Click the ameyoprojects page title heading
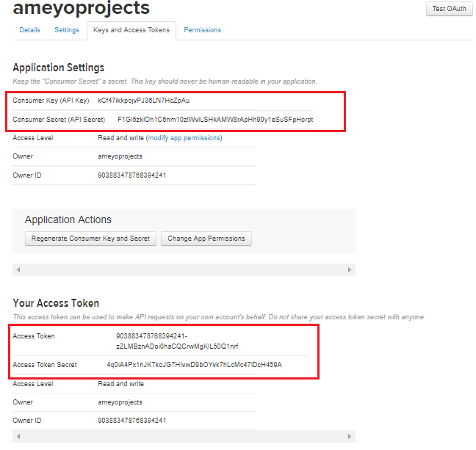Screen dimensions: 476x450 pos(81,9)
